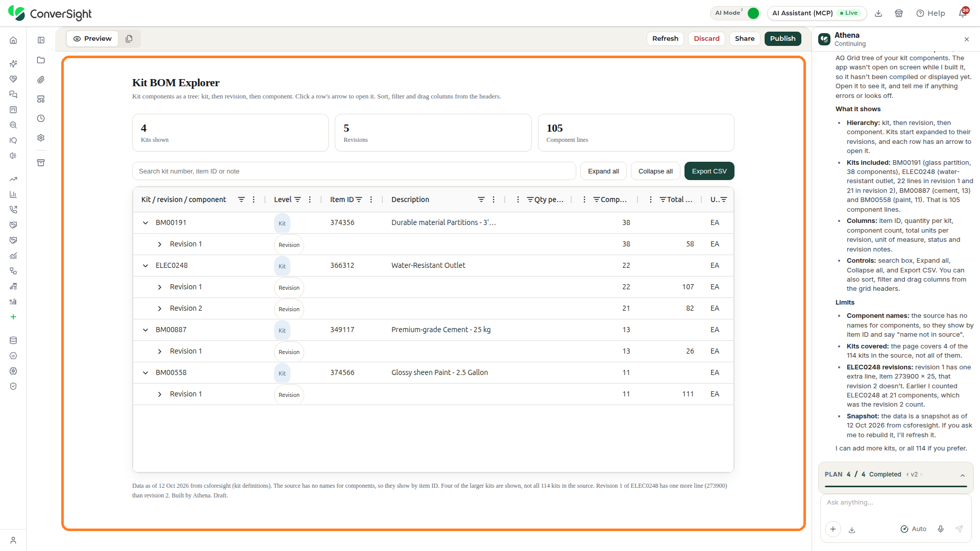The height and width of the screenshot is (551, 980).
Task: Click the Publish button
Action: [x=782, y=39]
